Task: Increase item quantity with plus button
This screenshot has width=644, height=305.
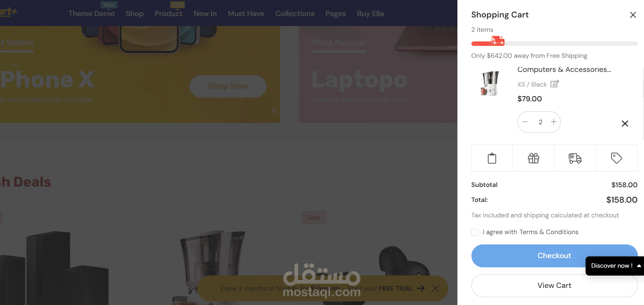Action: (x=554, y=122)
